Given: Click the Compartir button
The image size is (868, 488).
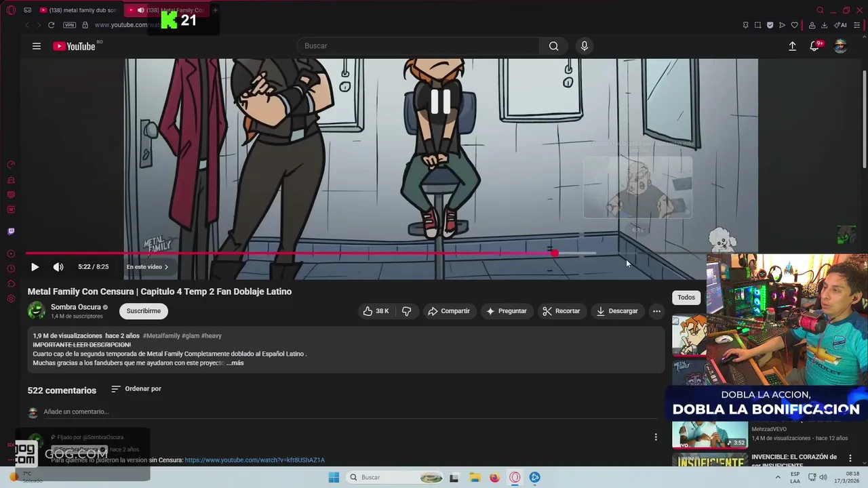Looking at the screenshot, I should pyautogui.click(x=448, y=311).
